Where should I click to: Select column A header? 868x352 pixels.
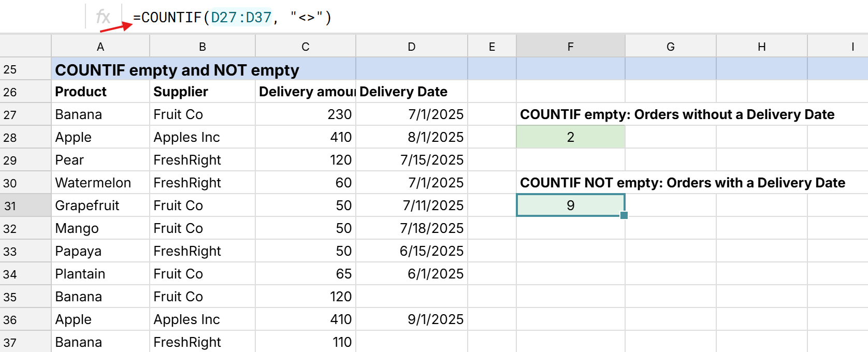pyautogui.click(x=100, y=47)
